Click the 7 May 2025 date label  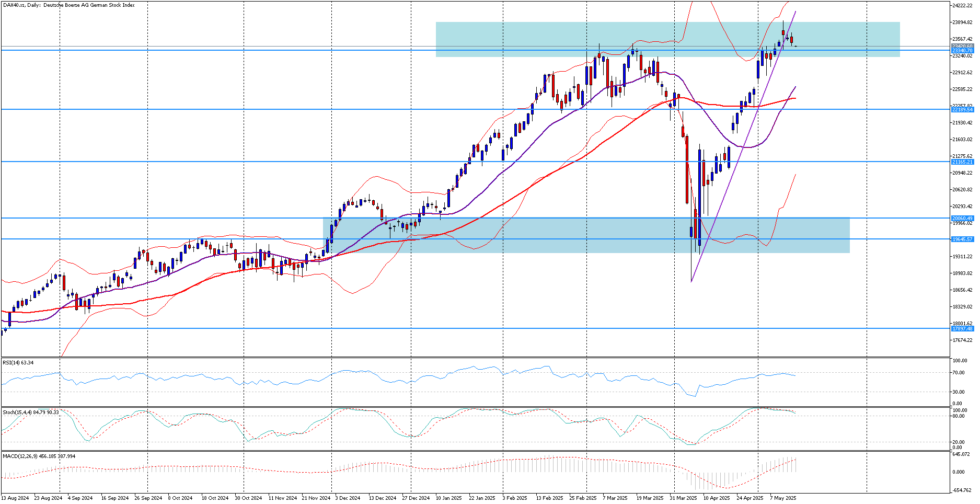pos(783,498)
